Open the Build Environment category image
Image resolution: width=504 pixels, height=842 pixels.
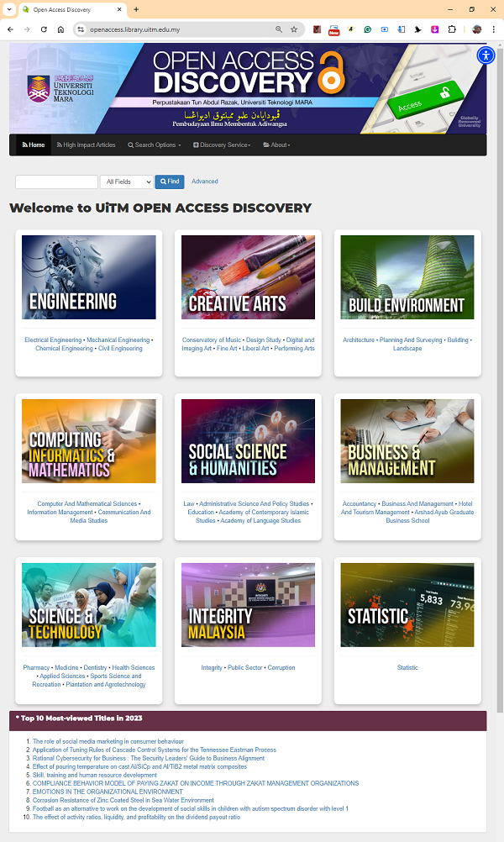pos(407,277)
